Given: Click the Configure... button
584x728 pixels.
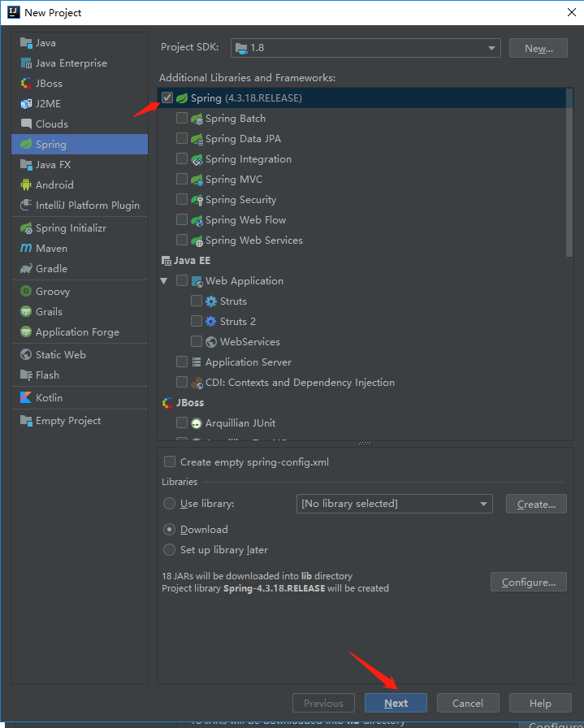Looking at the screenshot, I should 528,583.
